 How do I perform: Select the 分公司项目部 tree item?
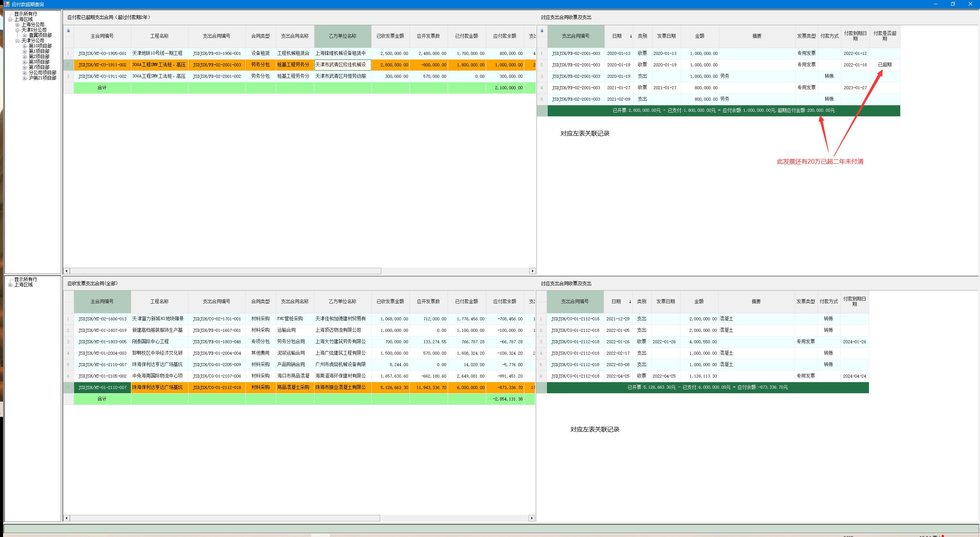[42, 72]
